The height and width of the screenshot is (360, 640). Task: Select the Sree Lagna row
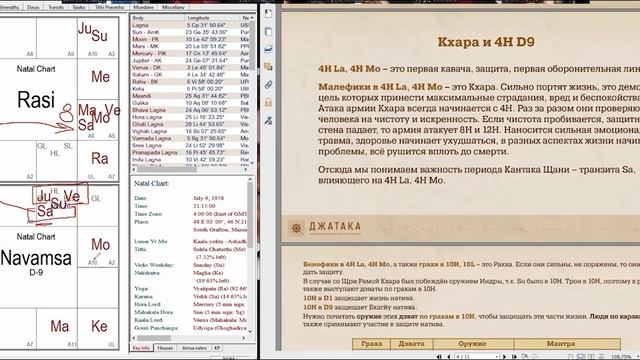click(190, 145)
